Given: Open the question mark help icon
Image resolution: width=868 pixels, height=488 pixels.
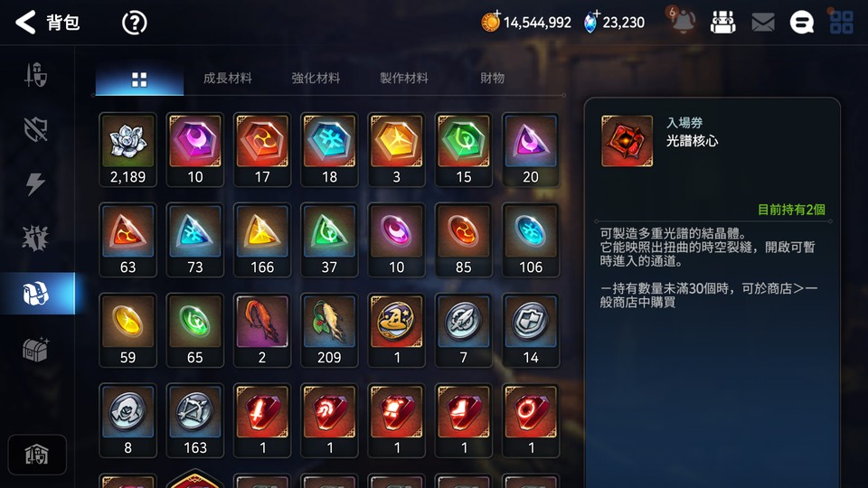Looking at the screenshot, I should (134, 23).
